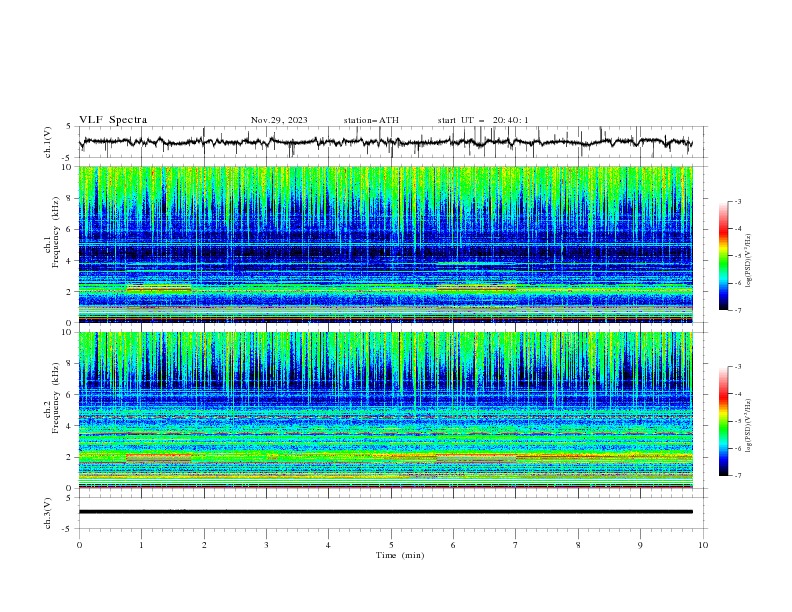Click the '-3' value on upper colorbar
The width and height of the screenshot is (792, 612).
pyautogui.click(x=737, y=201)
